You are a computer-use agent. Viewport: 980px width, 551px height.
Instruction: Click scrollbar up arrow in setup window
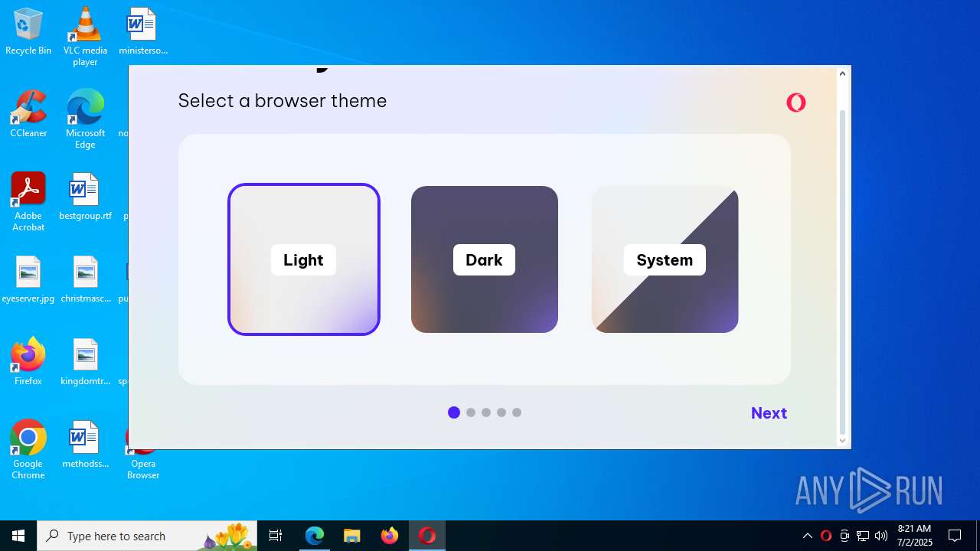(x=842, y=73)
